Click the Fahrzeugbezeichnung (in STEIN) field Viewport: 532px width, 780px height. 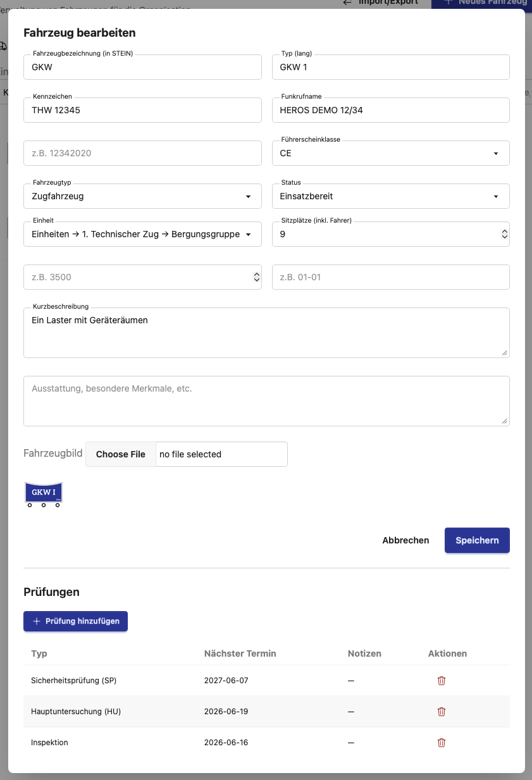pos(142,67)
